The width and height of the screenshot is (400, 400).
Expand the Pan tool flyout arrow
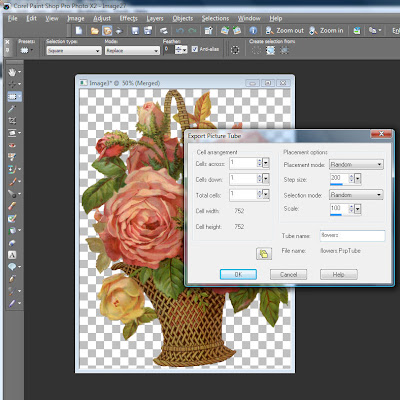[x=19, y=72]
